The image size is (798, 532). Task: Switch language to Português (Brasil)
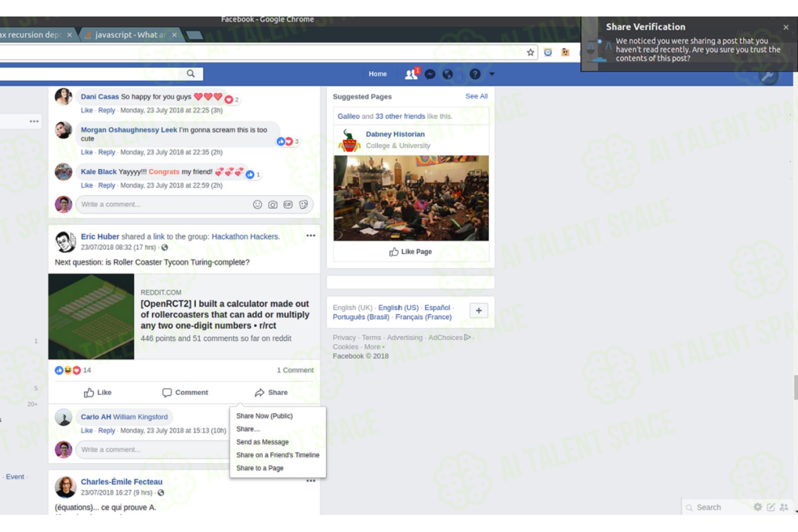(x=361, y=317)
